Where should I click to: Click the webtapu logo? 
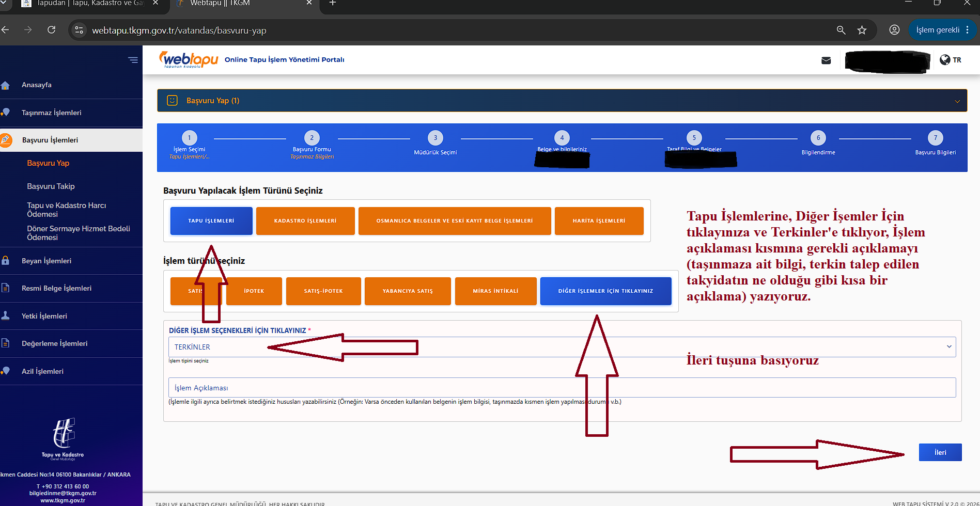(x=188, y=60)
